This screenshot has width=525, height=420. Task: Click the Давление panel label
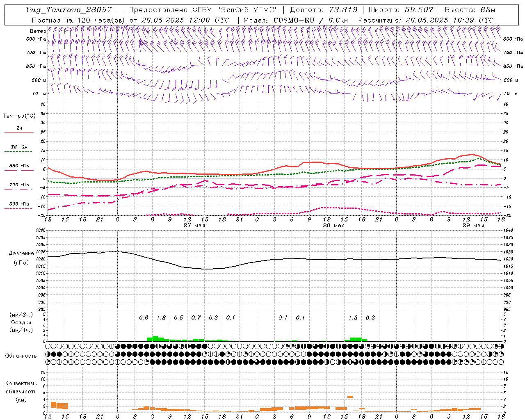[x=21, y=253]
